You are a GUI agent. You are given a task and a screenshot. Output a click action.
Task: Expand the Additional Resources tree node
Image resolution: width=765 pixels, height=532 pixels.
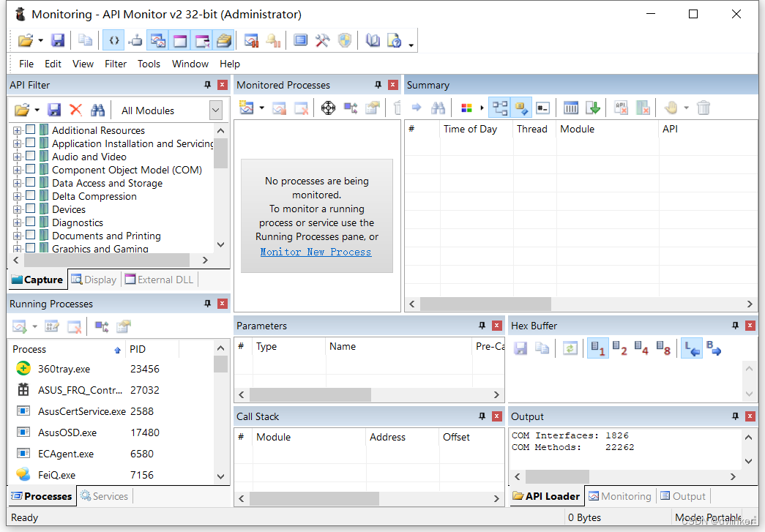pos(17,131)
